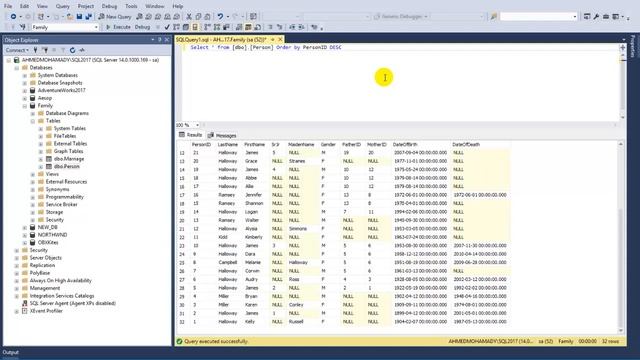
Task: Click Display Estimated Execution Plan icon
Action: (x=176, y=27)
